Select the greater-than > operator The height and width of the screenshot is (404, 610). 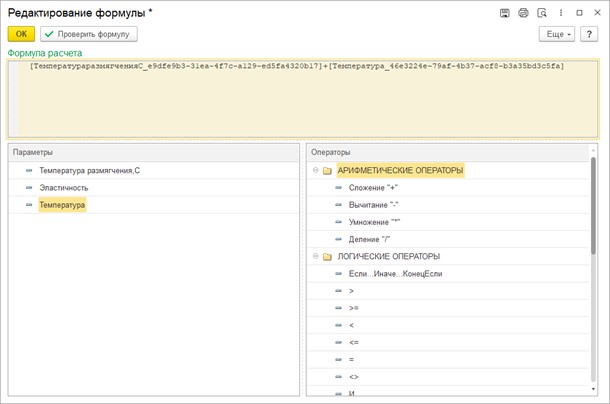(351, 291)
